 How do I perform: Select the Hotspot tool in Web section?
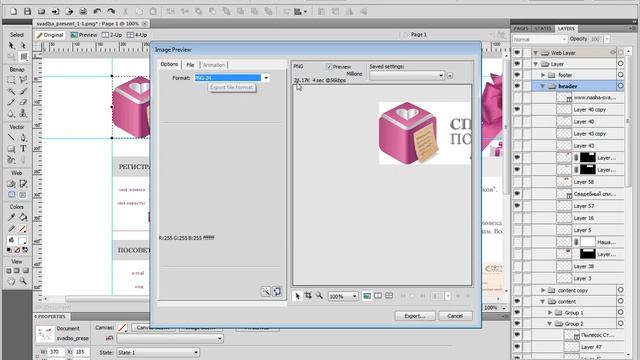(11, 184)
